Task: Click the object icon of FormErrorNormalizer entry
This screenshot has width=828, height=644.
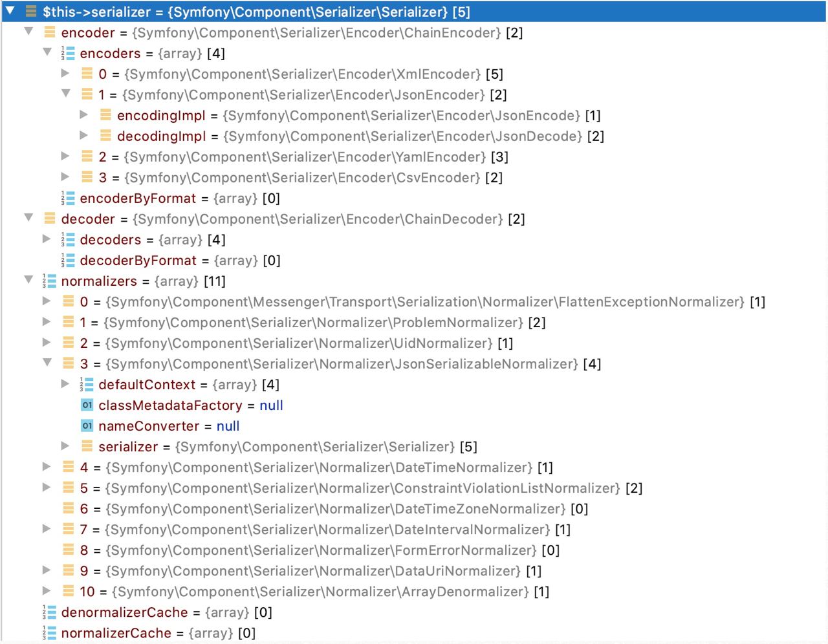Action: (x=69, y=550)
